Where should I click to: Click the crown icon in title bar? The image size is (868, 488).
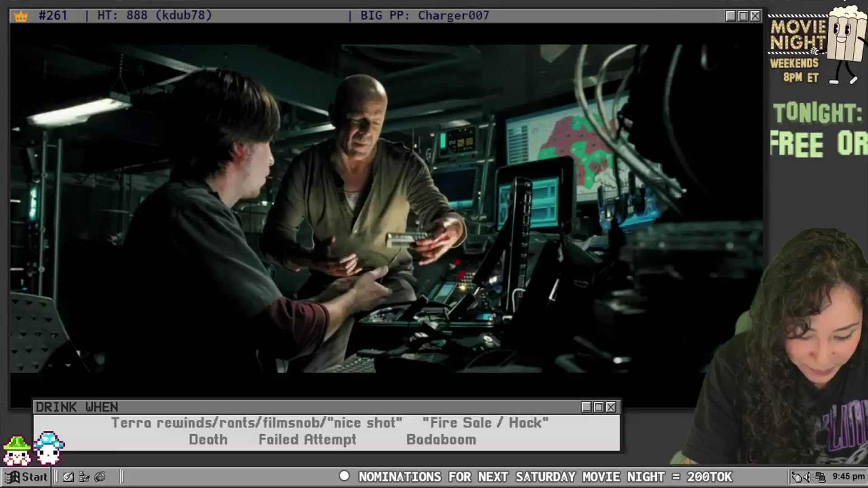[21, 16]
